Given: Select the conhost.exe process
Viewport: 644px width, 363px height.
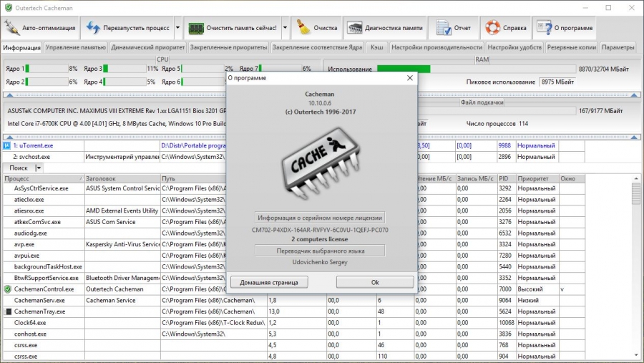Looking at the screenshot, I should click(30, 334).
